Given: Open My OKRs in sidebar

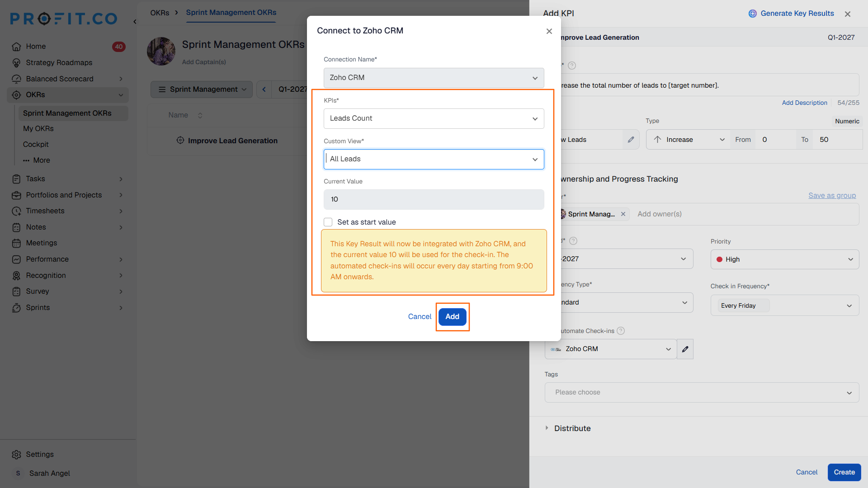Looking at the screenshot, I should (38, 129).
